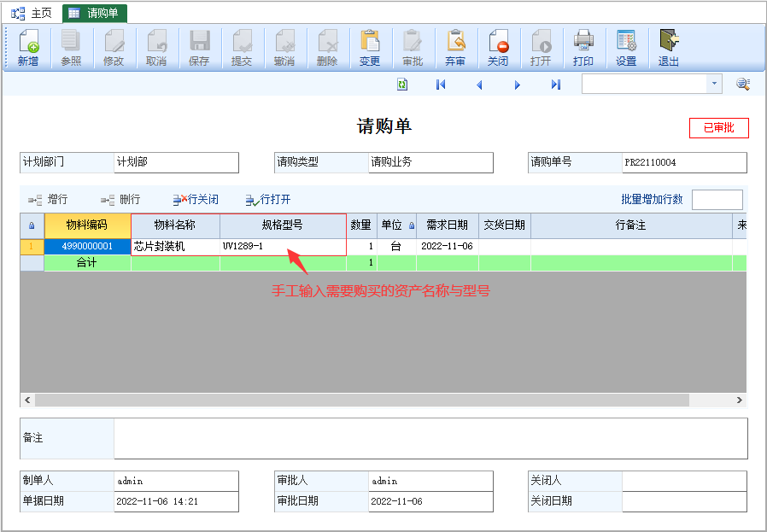
Task: Click the 台 unit cell
Action: 396,247
